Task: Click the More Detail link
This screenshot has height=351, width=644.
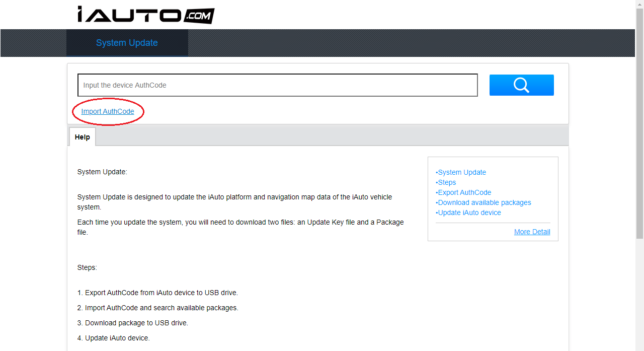Action: pos(532,232)
